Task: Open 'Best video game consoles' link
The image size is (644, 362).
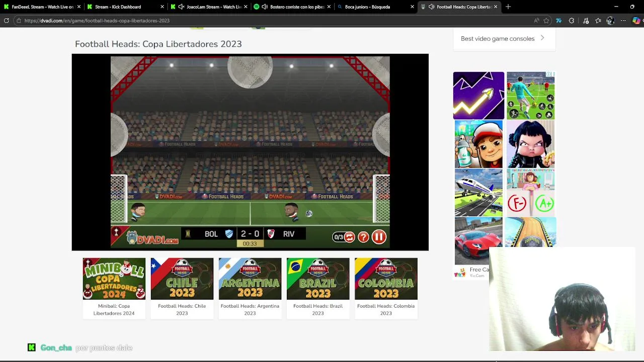Action: coord(497,38)
